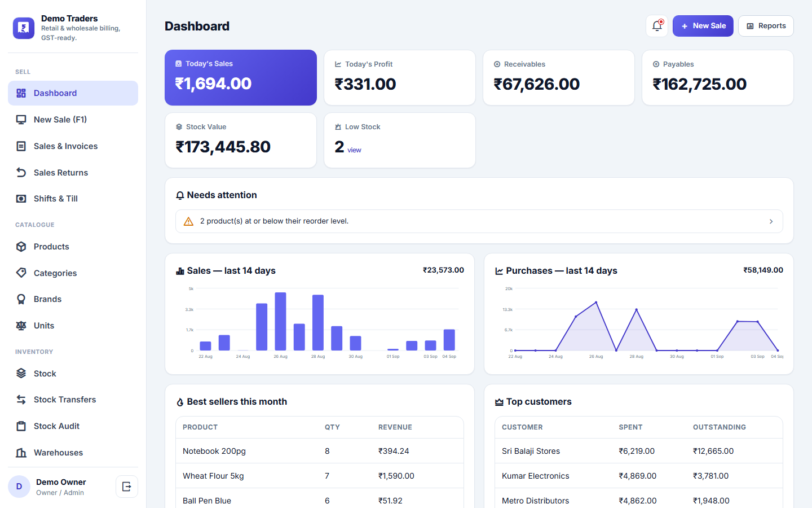Click the Low Stock view link

(x=354, y=150)
